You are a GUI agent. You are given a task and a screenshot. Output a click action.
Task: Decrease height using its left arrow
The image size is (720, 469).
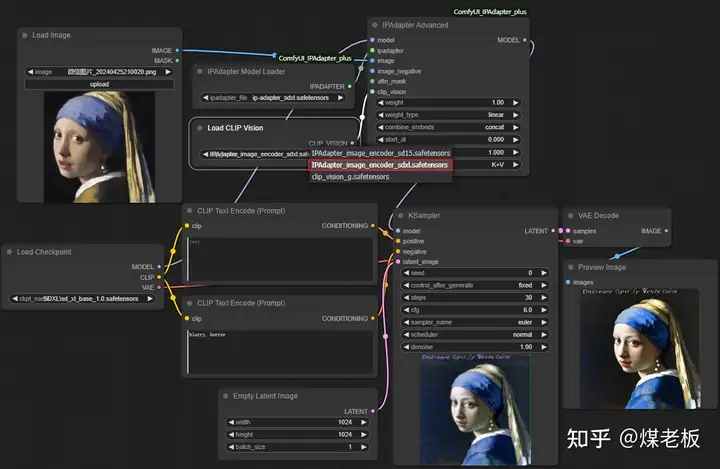[231, 435]
